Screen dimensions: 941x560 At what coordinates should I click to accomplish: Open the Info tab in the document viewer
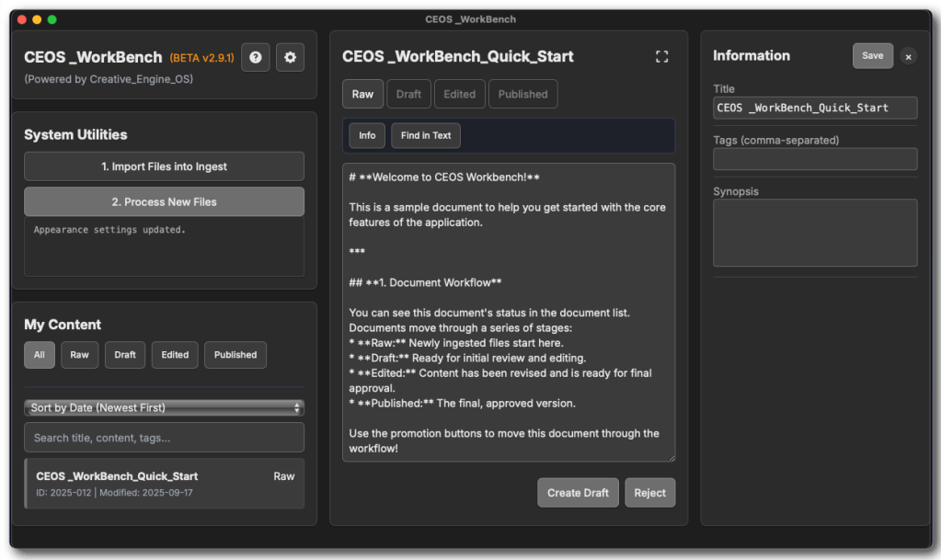tap(366, 135)
